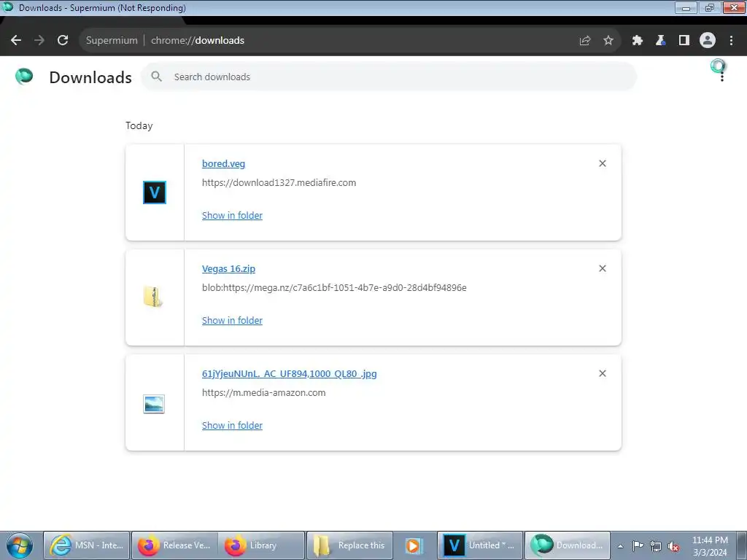Open the Action Center flag icon

pos(638,546)
